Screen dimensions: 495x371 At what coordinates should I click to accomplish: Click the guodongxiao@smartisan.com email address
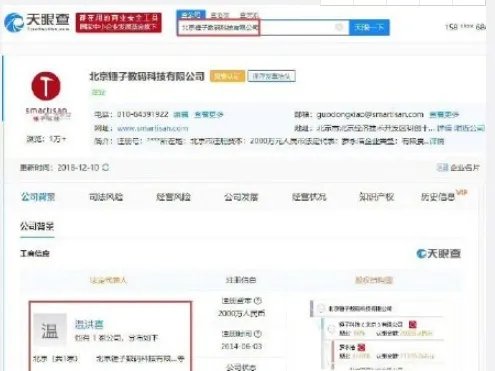click(x=370, y=114)
